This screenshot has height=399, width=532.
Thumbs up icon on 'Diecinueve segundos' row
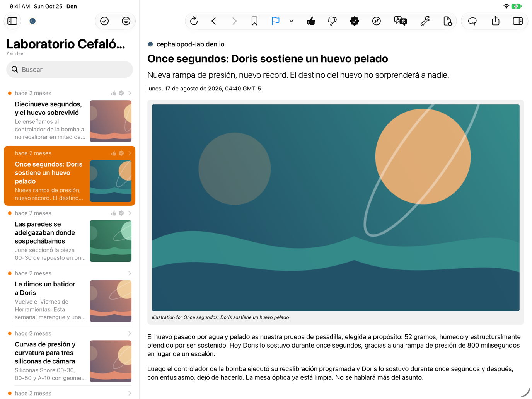coord(114,93)
